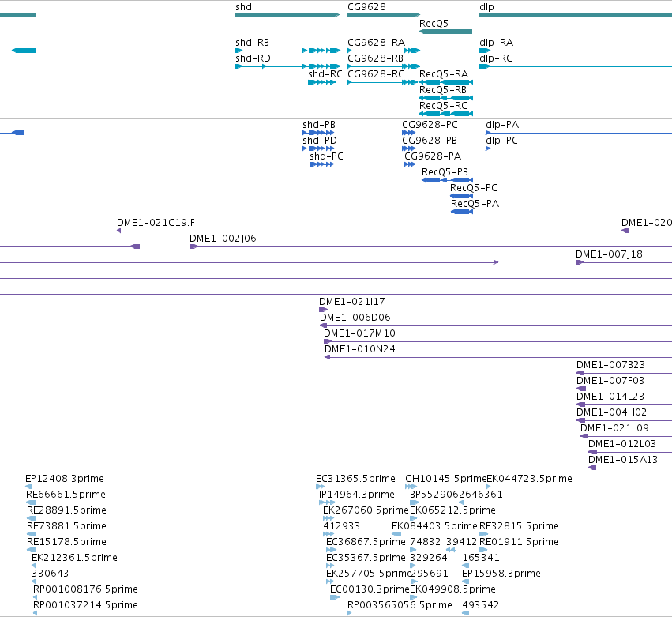Select the DME1-012L03 clone label

[x=622, y=444]
